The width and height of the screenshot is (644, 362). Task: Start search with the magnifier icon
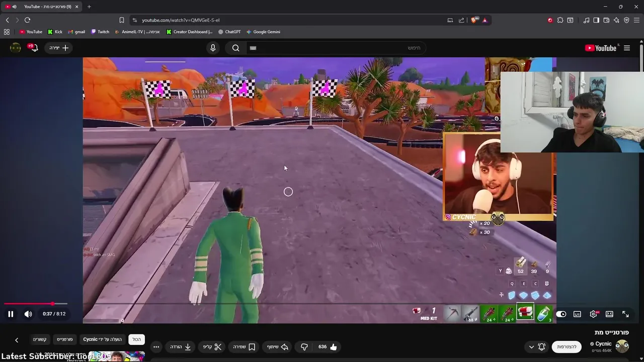[x=235, y=48]
